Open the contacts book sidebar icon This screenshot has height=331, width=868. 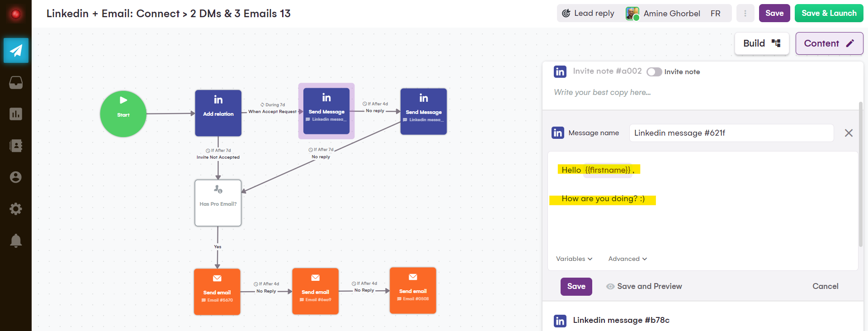[x=16, y=146]
